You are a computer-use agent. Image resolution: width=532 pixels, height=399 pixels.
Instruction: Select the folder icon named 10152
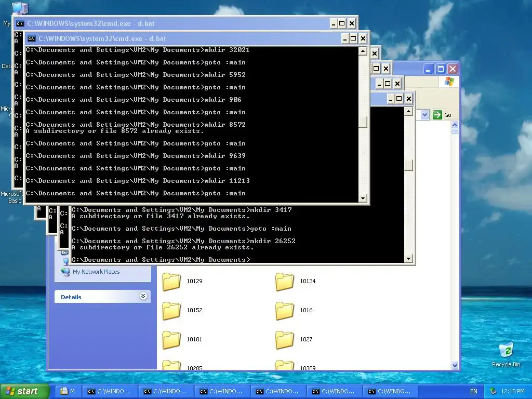tap(171, 311)
